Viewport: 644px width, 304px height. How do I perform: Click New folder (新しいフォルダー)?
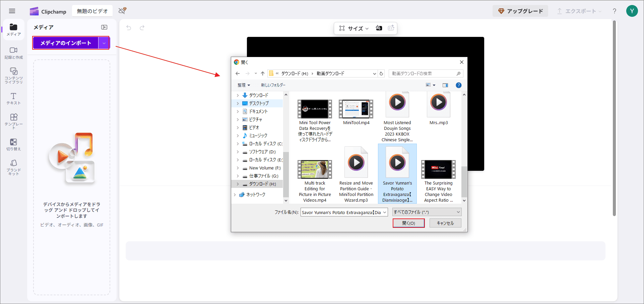pos(273,85)
